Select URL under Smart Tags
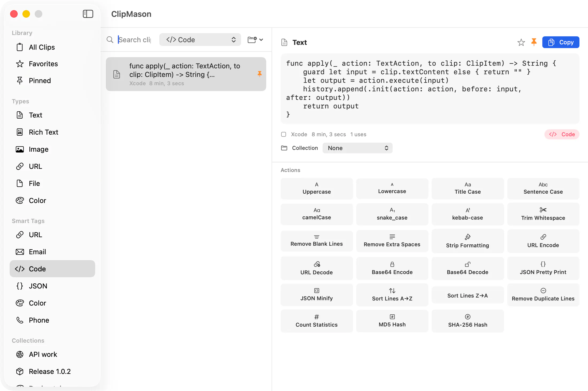 [x=52, y=235]
